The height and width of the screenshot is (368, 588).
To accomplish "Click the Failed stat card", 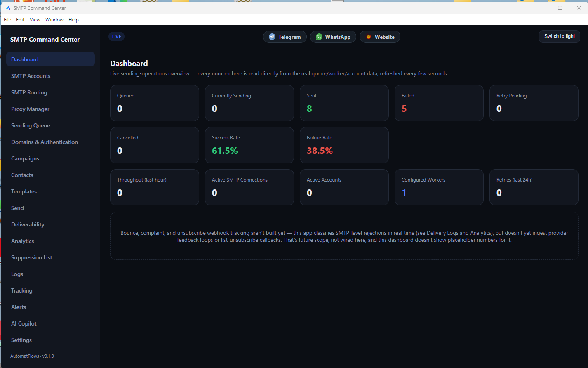I will tap(439, 103).
